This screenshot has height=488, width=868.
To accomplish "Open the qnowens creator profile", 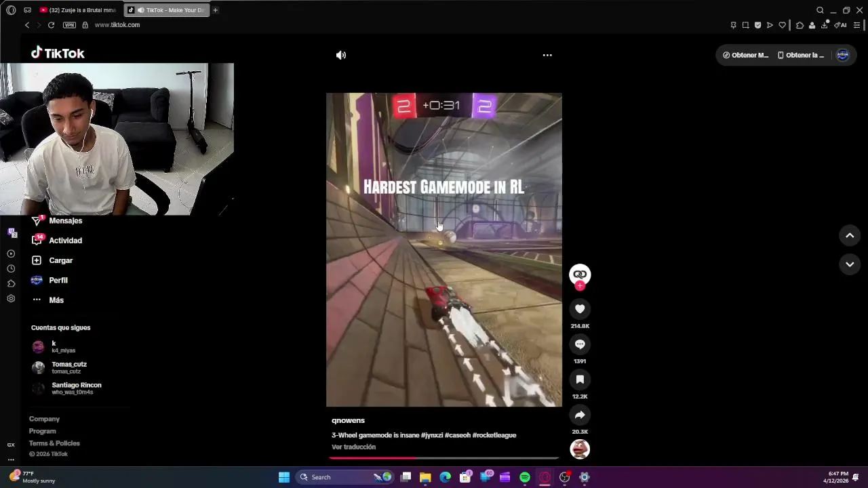I will [x=348, y=420].
